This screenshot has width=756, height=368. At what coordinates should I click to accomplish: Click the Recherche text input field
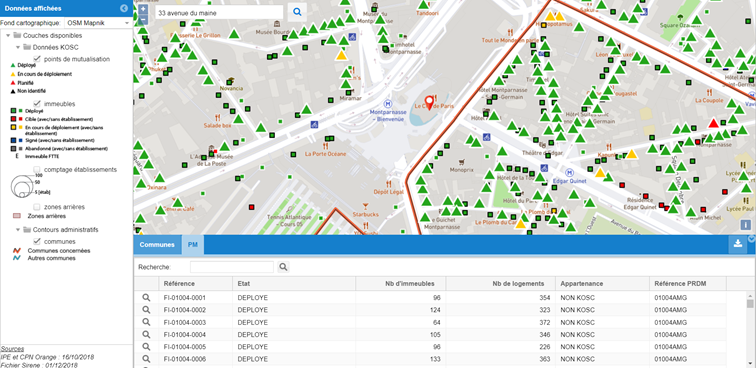tap(231, 267)
